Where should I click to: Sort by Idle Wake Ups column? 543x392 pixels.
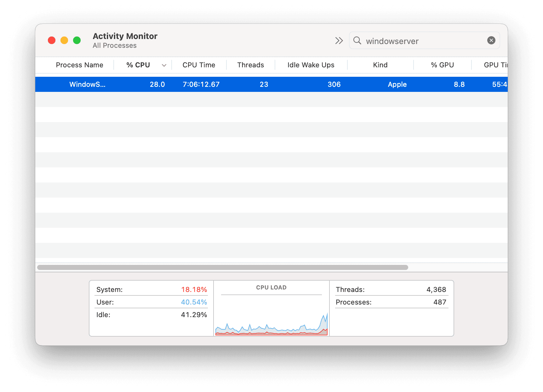pyautogui.click(x=311, y=65)
